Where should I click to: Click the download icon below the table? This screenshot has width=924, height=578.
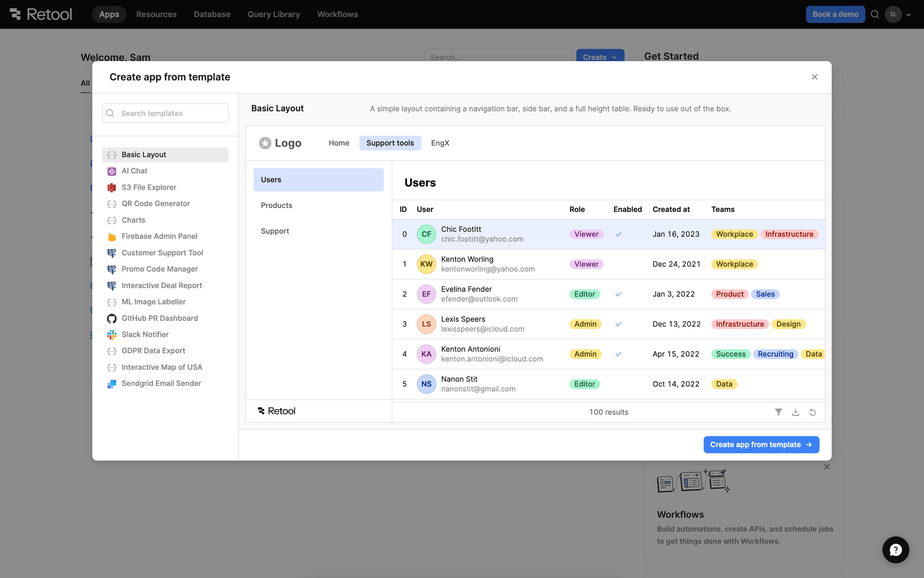click(x=796, y=412)
